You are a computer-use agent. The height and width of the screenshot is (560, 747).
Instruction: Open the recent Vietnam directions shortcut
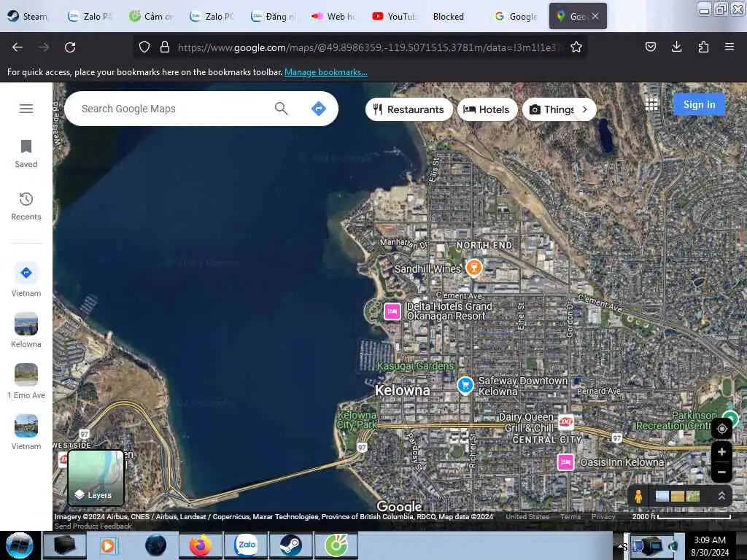coord(26,279)
